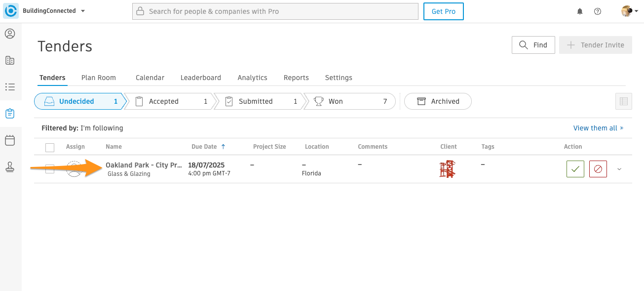Open the companies building icon in sidebar

(x=10, y=60)
